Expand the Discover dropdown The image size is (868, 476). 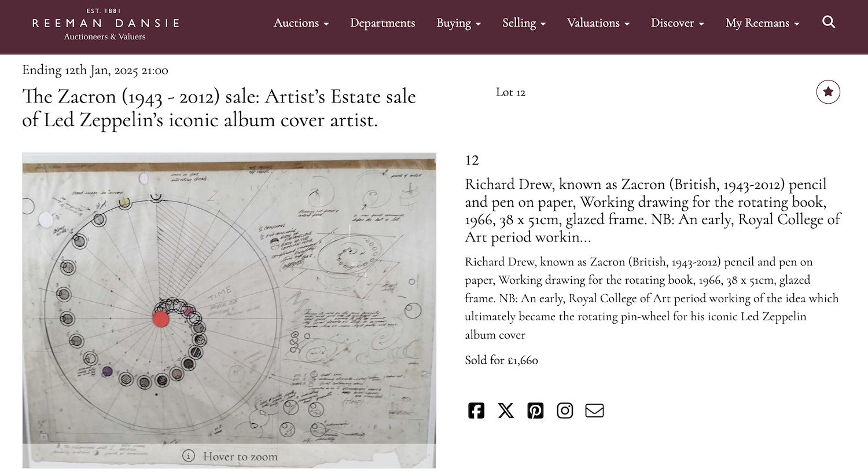(677, 23)
